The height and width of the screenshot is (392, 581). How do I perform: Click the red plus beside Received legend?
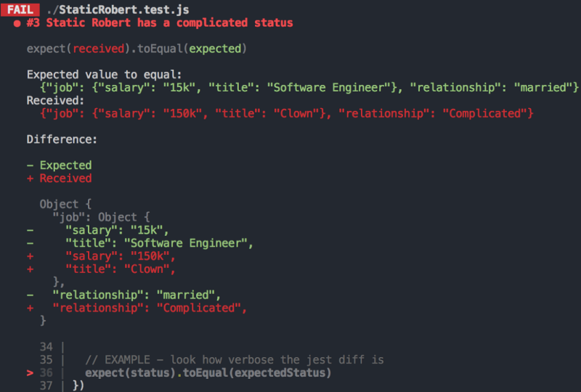pos(30,179)
